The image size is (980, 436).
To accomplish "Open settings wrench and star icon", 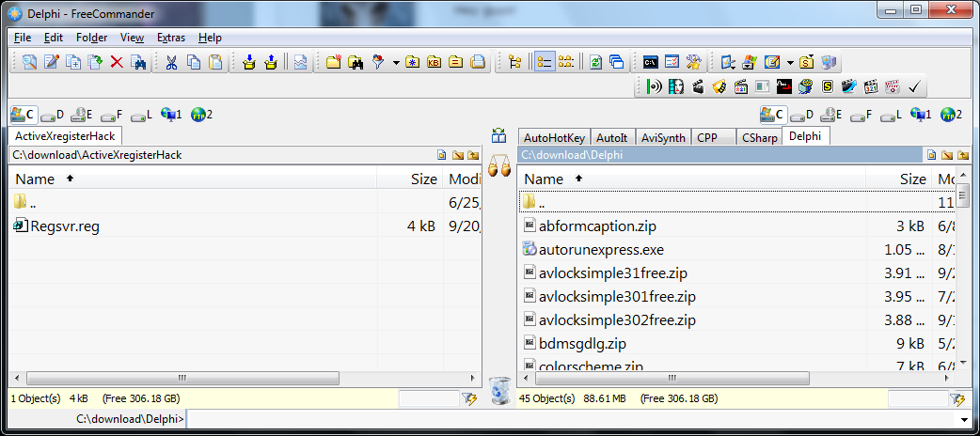I will pos(694,62).
